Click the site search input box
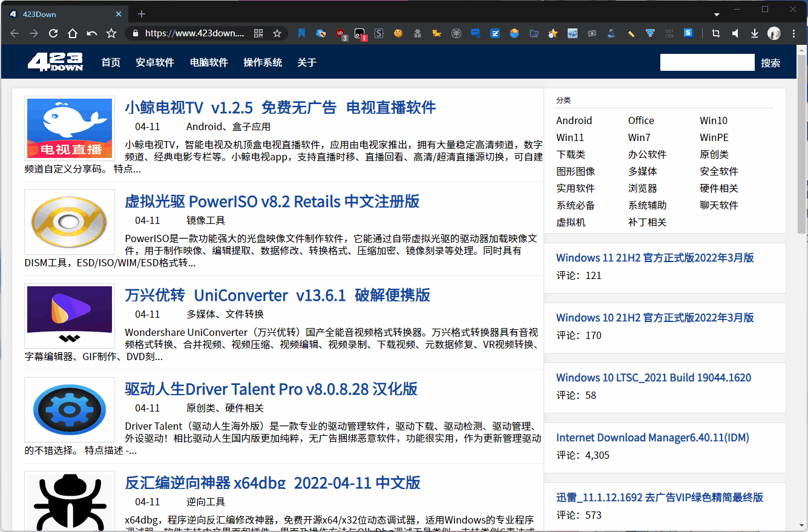The image size is (808, 532). (708, 62)
